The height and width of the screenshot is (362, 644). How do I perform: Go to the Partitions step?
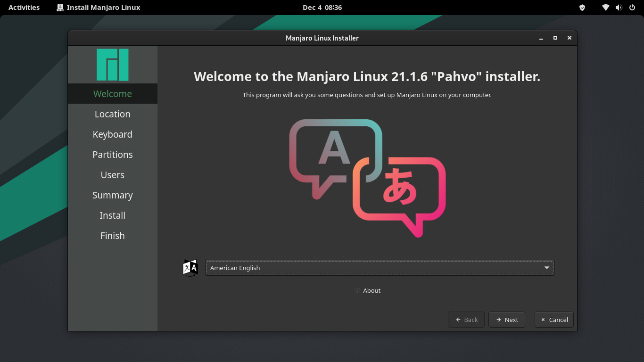(112, 155)
